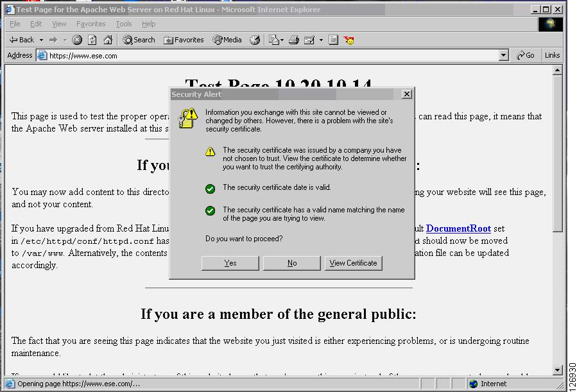Open the Tools menu
Viewport: 577px width, 392px height.
click(x=124, y=24)
